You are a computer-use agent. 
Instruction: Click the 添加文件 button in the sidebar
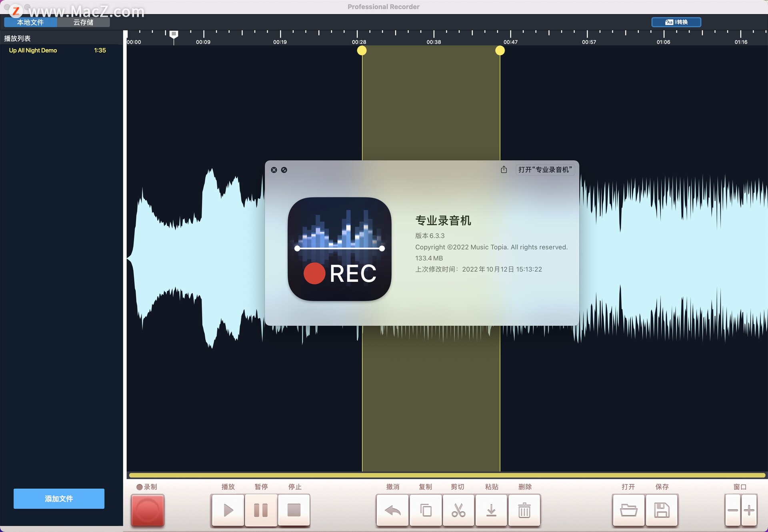point(58,499)
